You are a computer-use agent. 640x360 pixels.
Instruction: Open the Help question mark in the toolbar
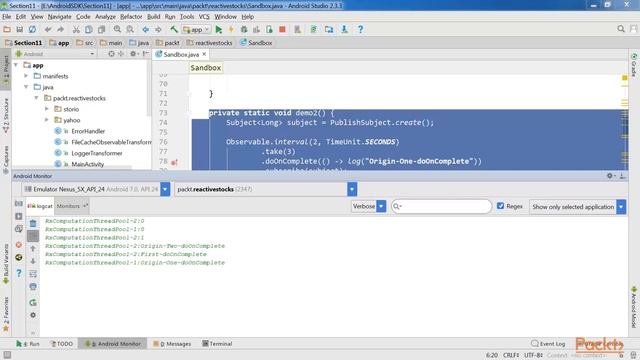(x=360, y=29)
